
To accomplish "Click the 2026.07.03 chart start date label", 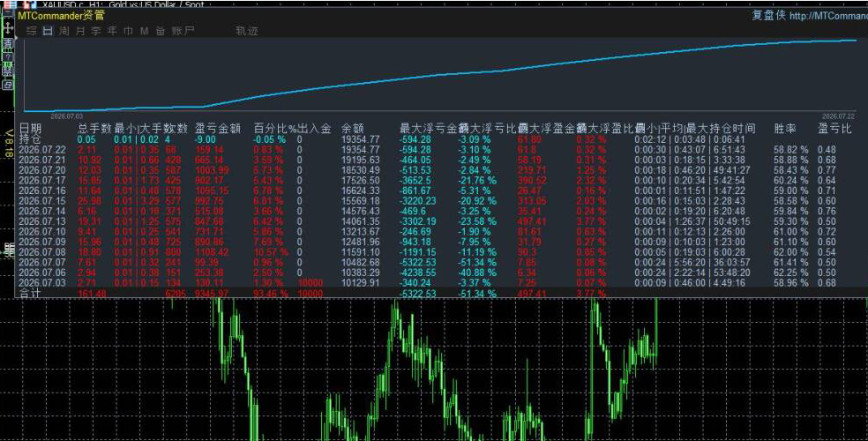I will tap(66, 116).
